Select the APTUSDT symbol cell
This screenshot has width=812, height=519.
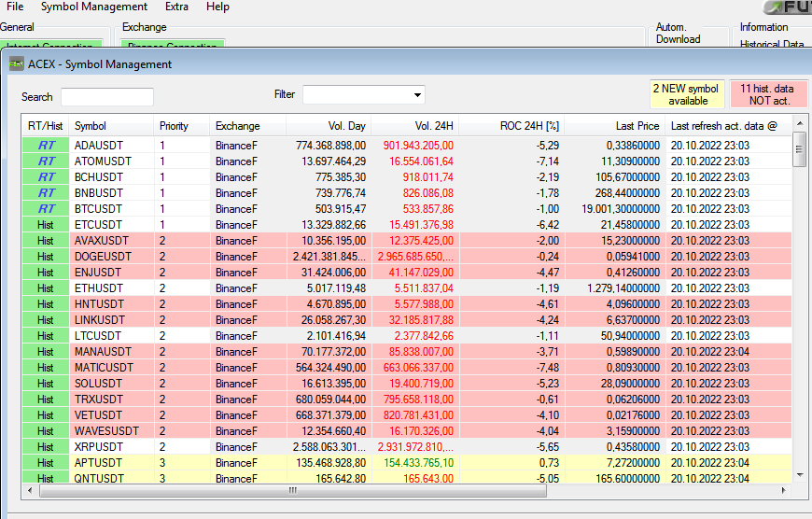pyautogui.click(x=111, y=463)
